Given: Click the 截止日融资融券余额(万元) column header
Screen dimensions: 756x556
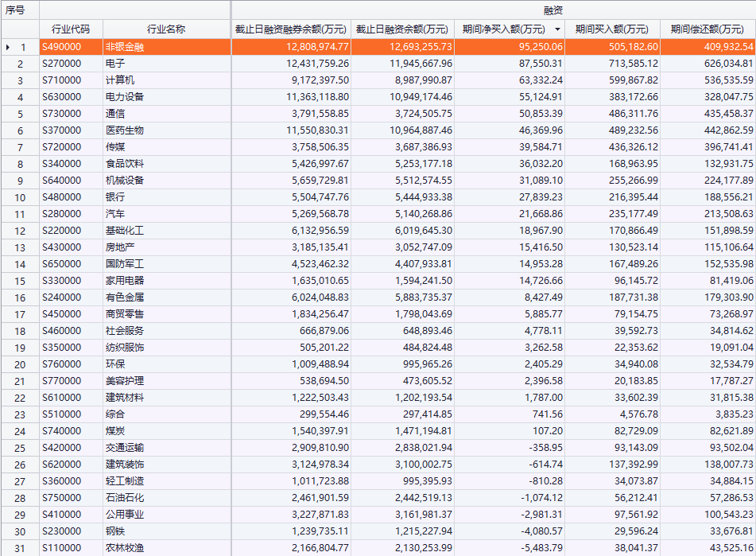Looking at the screenshot, I should click(291, 29).
